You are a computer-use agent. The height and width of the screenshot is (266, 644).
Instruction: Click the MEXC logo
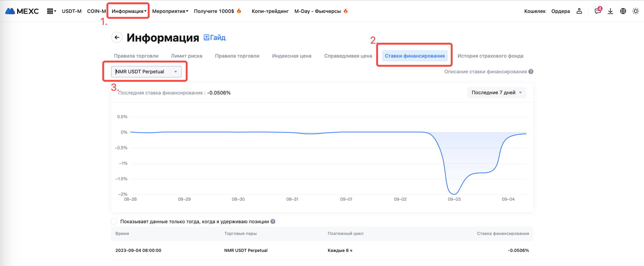point(22,11)
